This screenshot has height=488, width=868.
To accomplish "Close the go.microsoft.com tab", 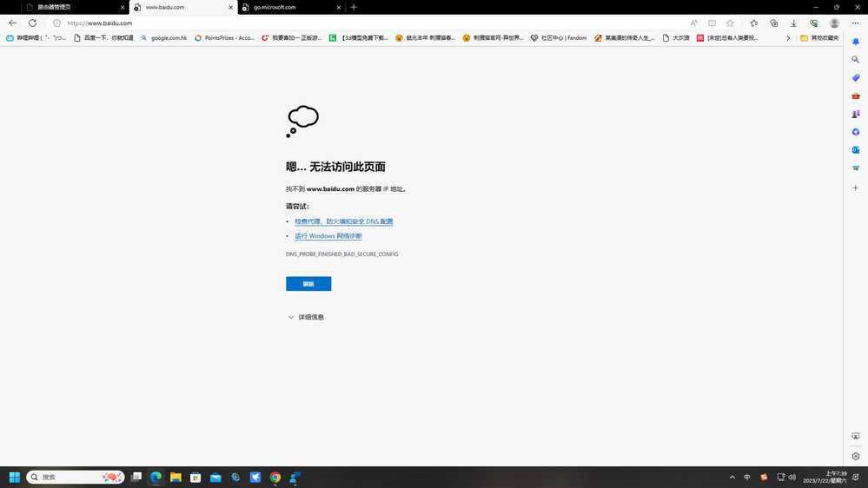I will [339, 7].
